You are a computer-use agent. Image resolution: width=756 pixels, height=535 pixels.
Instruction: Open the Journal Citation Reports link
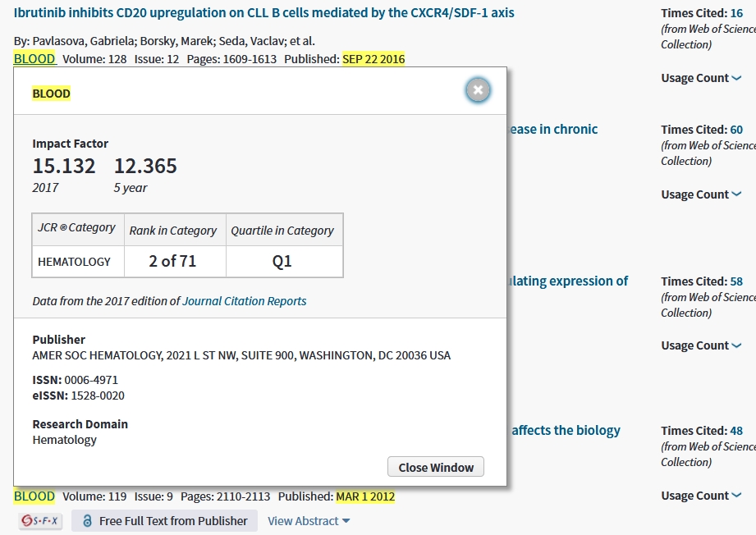(x=245, y=301)
